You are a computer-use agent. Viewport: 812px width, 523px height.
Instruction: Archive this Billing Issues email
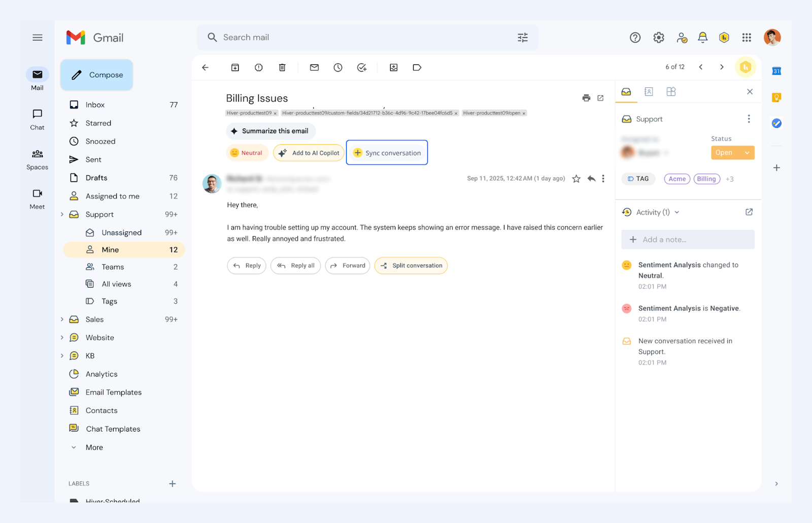[235, 68]
